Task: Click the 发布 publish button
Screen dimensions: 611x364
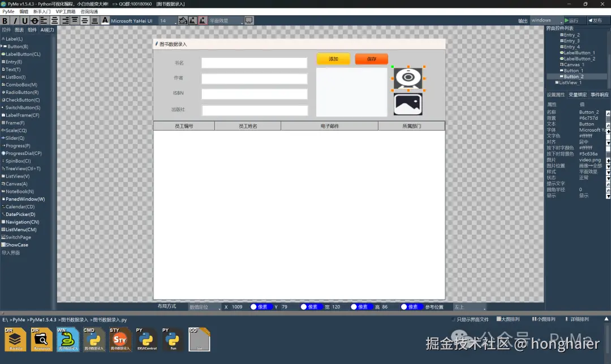Action: [597, 20]
